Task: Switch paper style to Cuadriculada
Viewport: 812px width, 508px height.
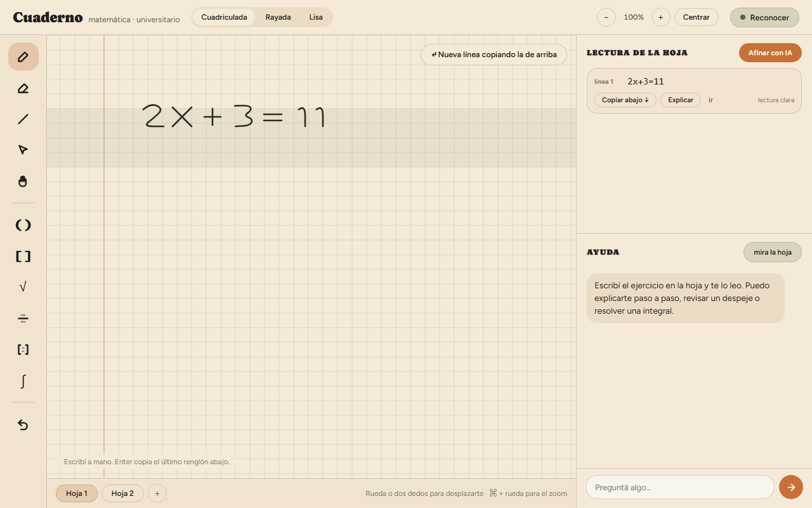Action: [x=225, y=17]
